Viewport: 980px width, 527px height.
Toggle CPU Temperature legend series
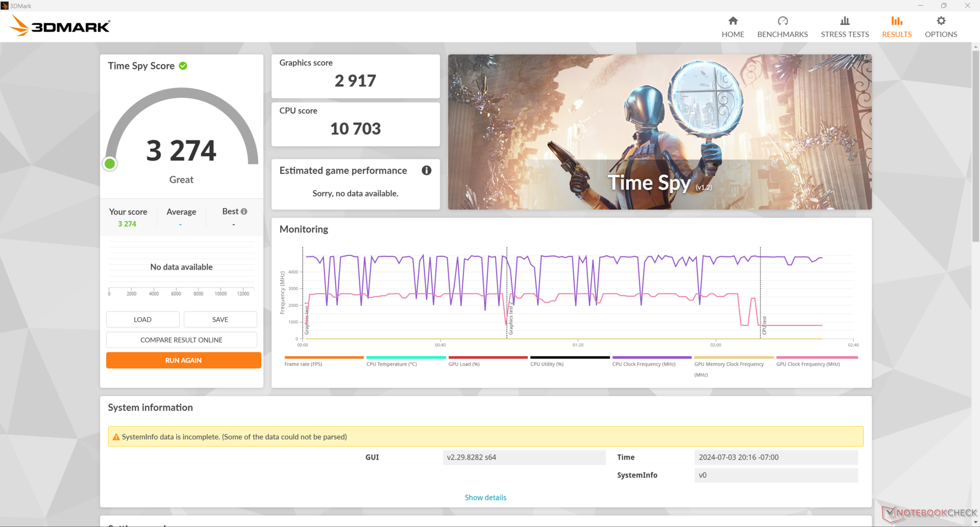391,364
